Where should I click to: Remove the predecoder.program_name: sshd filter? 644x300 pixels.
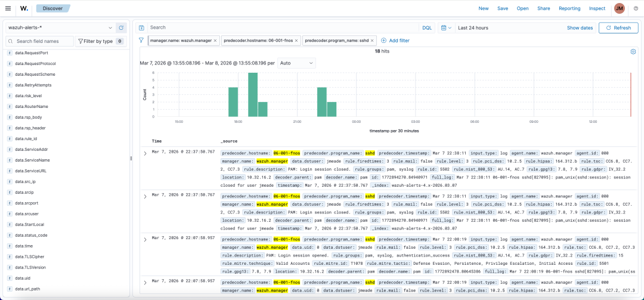[373, 41]
